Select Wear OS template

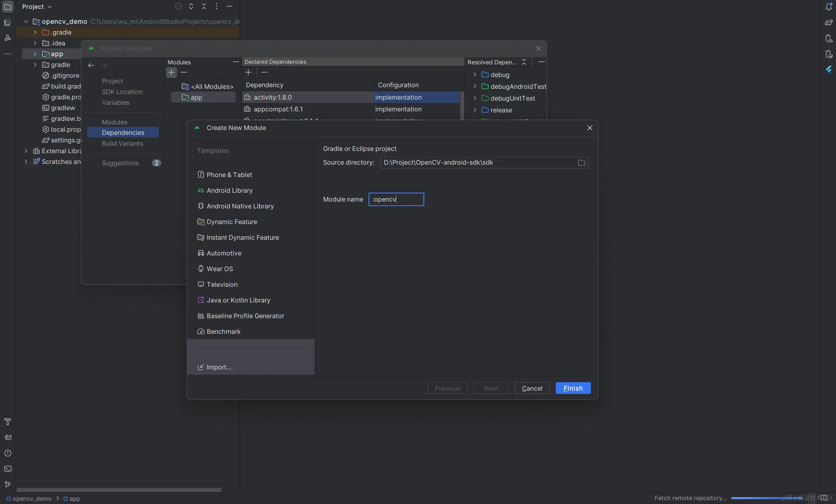[x=251, y=268]
